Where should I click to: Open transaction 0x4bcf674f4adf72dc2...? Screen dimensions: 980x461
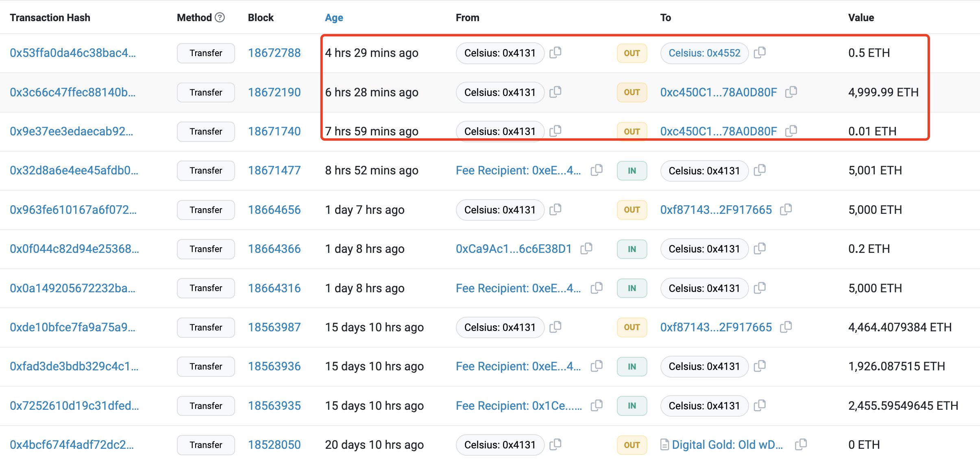coord(72,445)
